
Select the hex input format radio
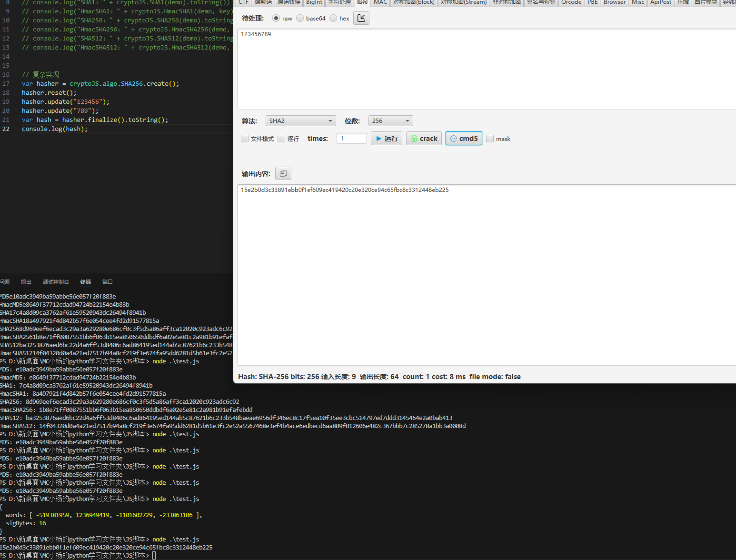333,18
